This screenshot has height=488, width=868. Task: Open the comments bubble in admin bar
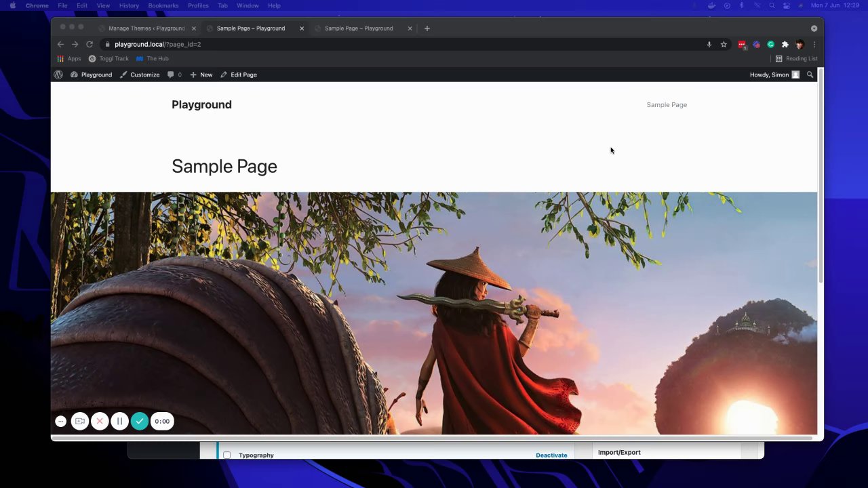(x=174, y=75)
